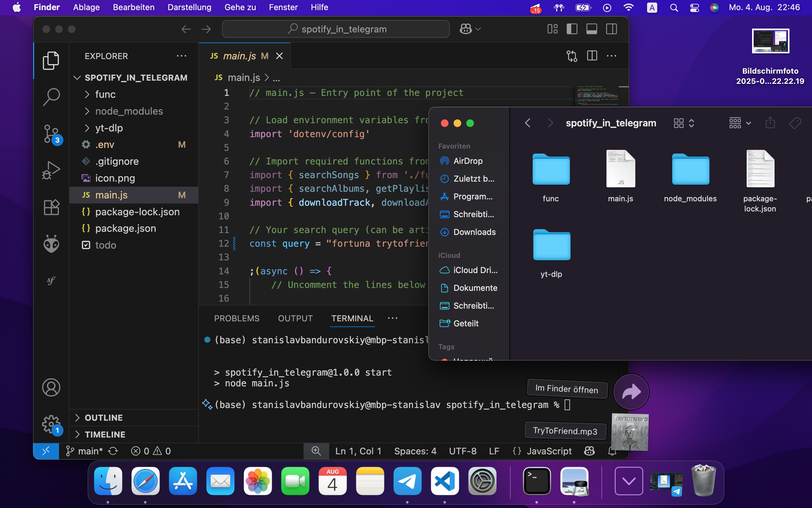Open errors and warnings count in status bar
The width and height of the screenshot is (812, 508).
click(151, 451)
